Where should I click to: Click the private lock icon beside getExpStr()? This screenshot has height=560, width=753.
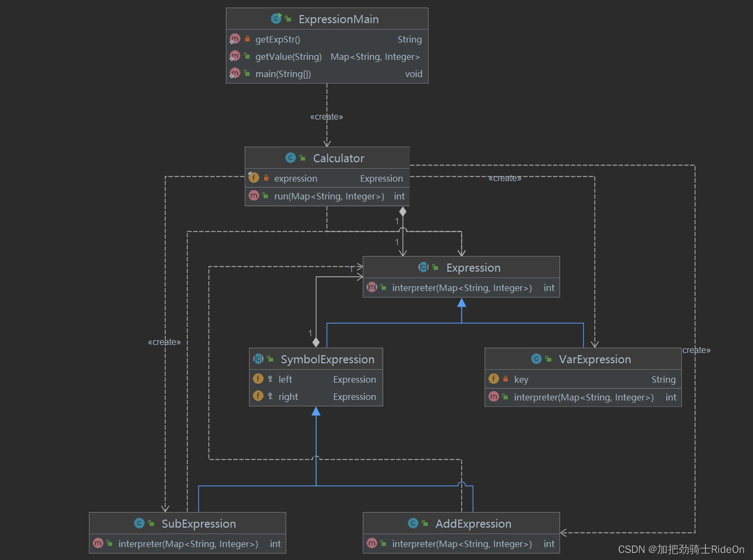tap(247, 39)
